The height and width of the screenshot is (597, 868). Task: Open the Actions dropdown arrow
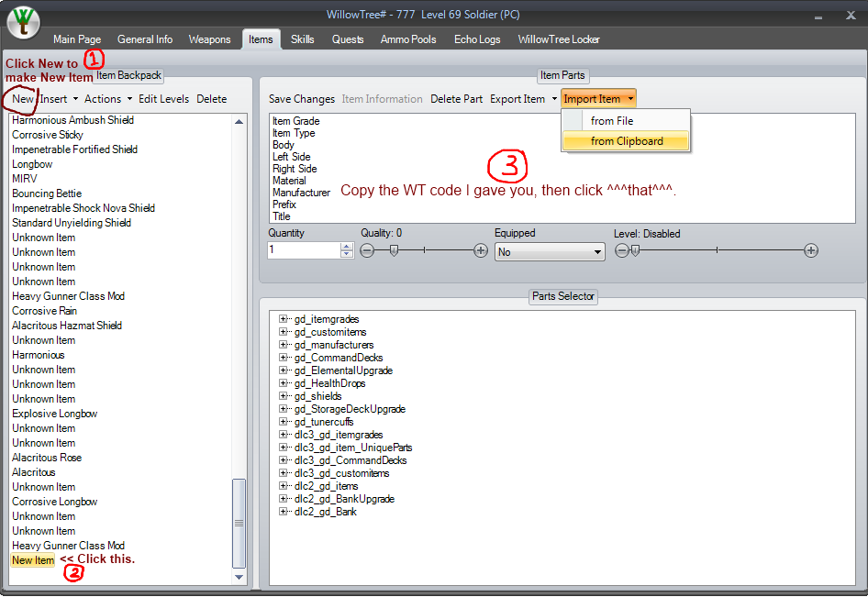(129, 100)
